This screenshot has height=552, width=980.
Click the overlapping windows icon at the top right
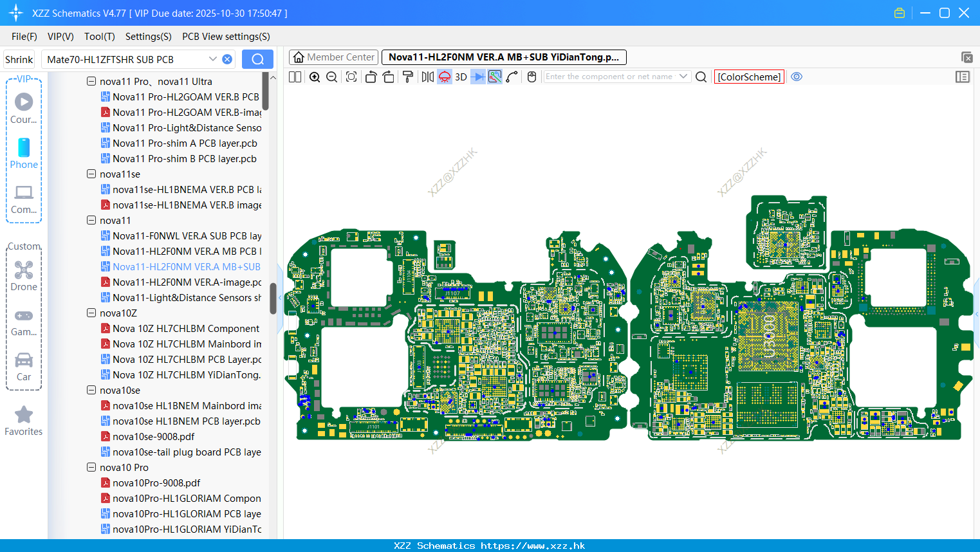pyautogui.click(x=966, y=57)
